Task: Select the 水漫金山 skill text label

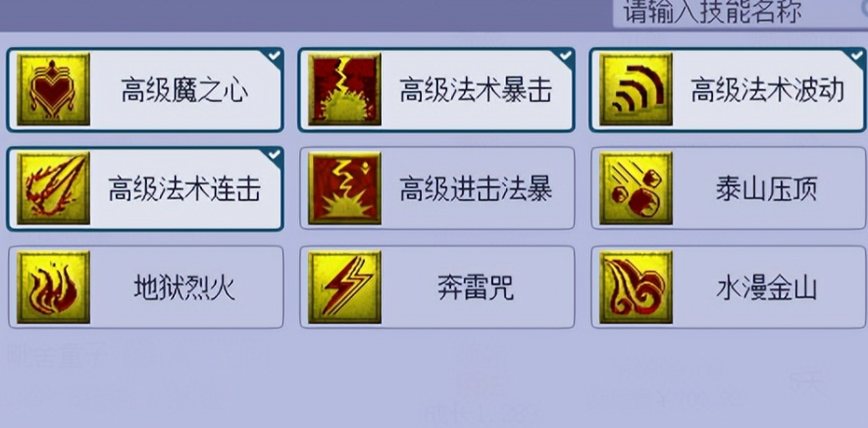Action: [767, 289]
